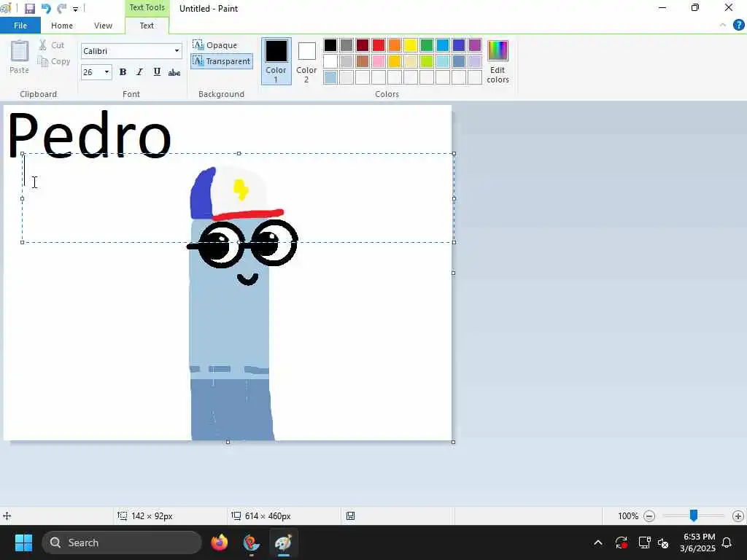Click the sync status tray icon

click(x=622, y=542)
